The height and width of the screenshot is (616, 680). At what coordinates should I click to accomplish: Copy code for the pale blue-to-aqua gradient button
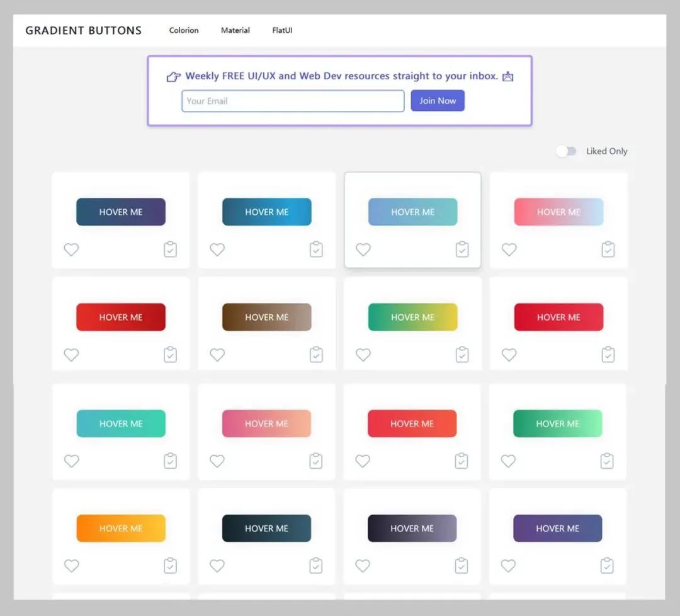coord(462,249)
